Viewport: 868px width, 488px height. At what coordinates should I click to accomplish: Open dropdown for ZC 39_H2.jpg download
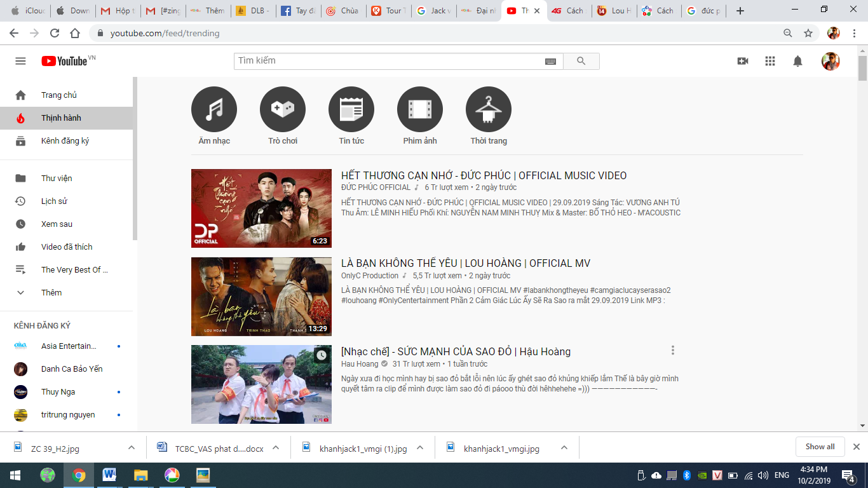132,447
